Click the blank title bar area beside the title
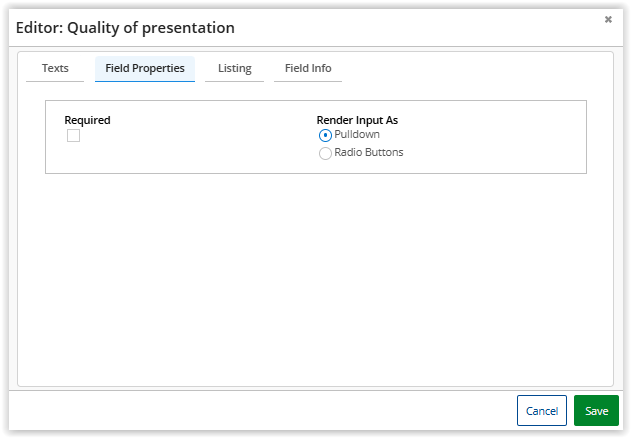The width and height of the screenshot is (631, 438). pyautogui.click(x=420, y=28)
